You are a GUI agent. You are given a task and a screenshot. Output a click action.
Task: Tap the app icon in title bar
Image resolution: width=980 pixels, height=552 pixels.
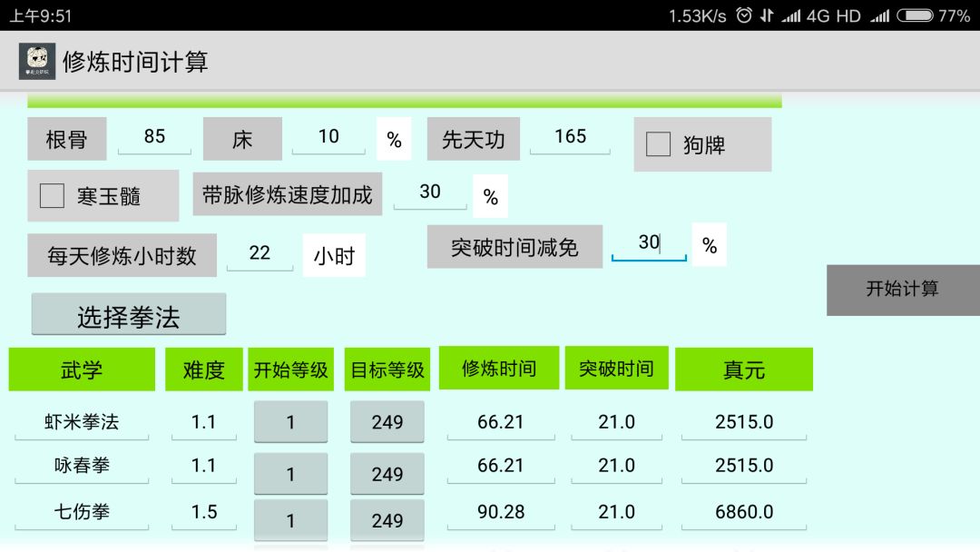tap(37, 61)
